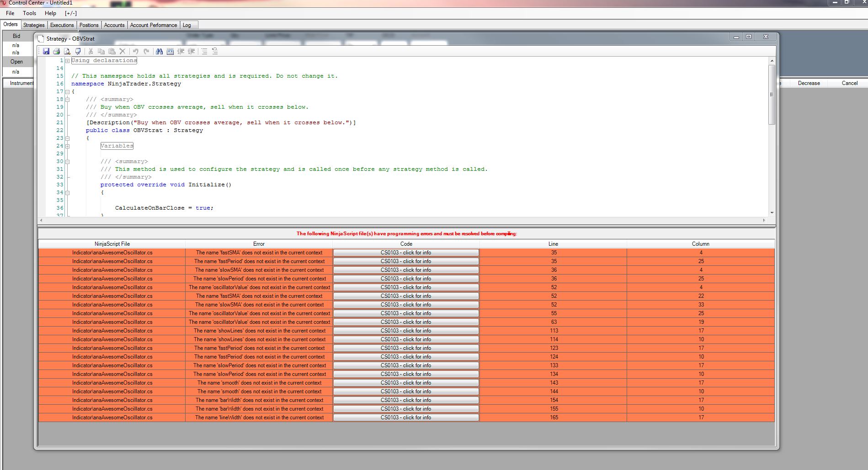This screenshot has width=868, height=470.
Task: Click the 'public class OBVStrat : Strategy' line
Action: pyautogui.click(x=144, y=130)
